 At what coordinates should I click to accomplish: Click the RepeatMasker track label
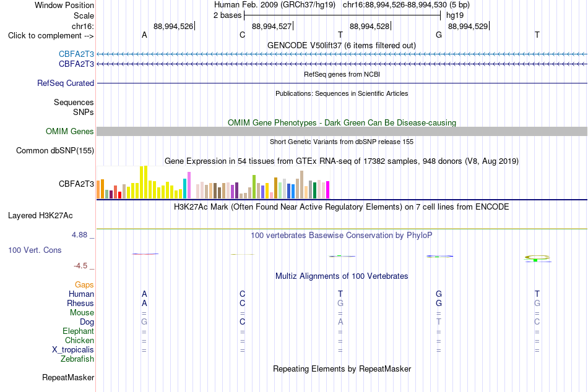coord(68,377)
